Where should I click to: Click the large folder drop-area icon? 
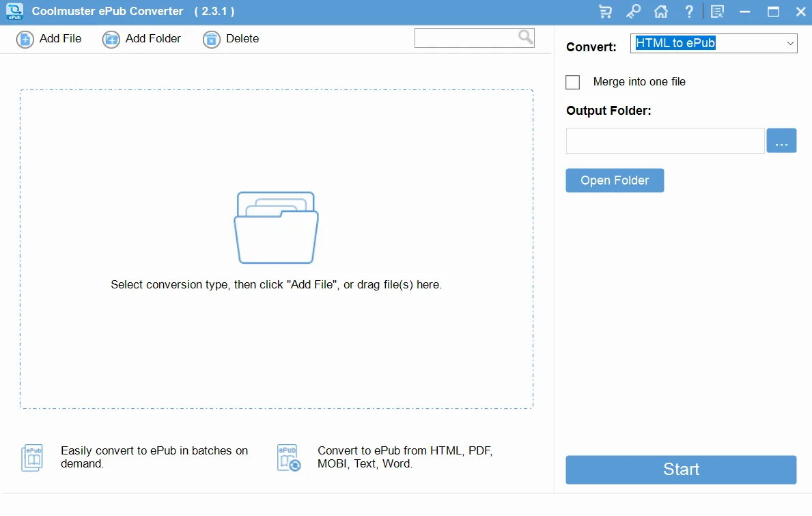[x=276, y=228]
